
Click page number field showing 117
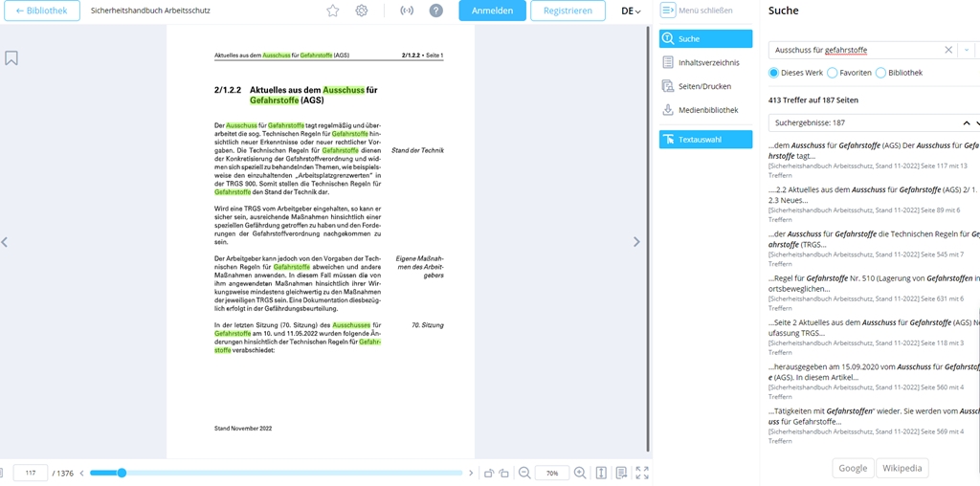pyautogui.click(x=30, y=473)
